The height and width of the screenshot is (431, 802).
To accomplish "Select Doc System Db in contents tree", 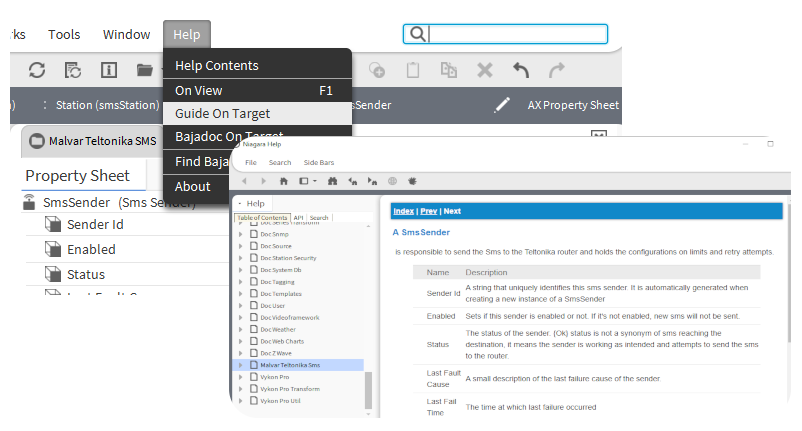I will pyautogui.click(x=281, y=270).
